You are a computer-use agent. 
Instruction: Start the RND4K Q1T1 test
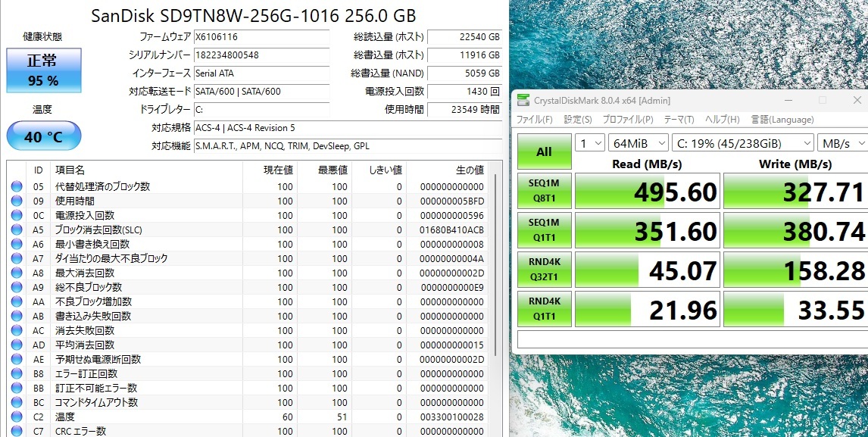coord(544,308)
